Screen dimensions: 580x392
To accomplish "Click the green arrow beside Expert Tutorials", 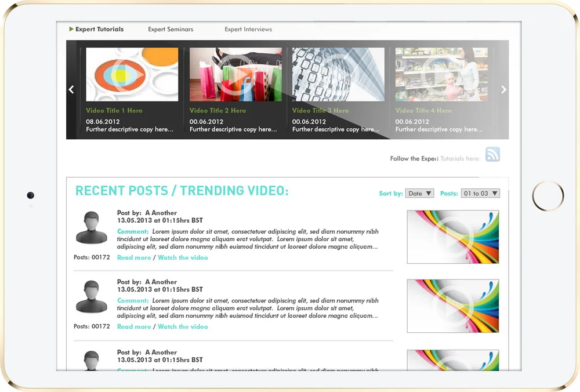I will click(x=71, y=29).
